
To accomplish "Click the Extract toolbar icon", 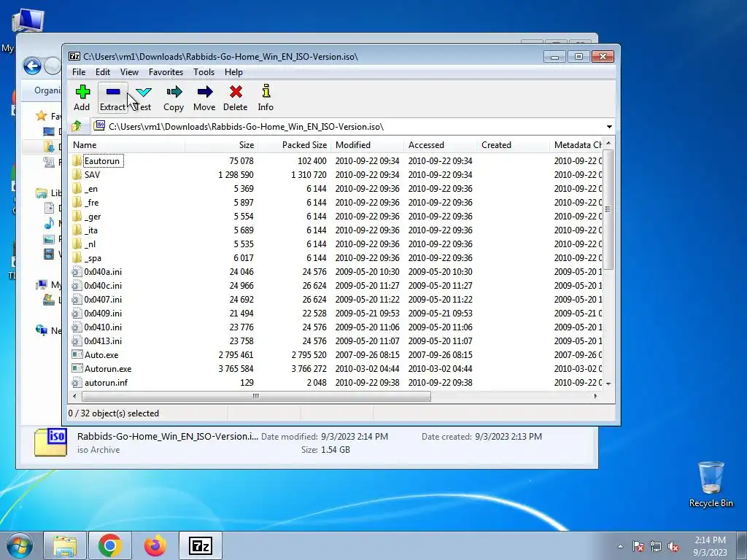I will [113, 98].
